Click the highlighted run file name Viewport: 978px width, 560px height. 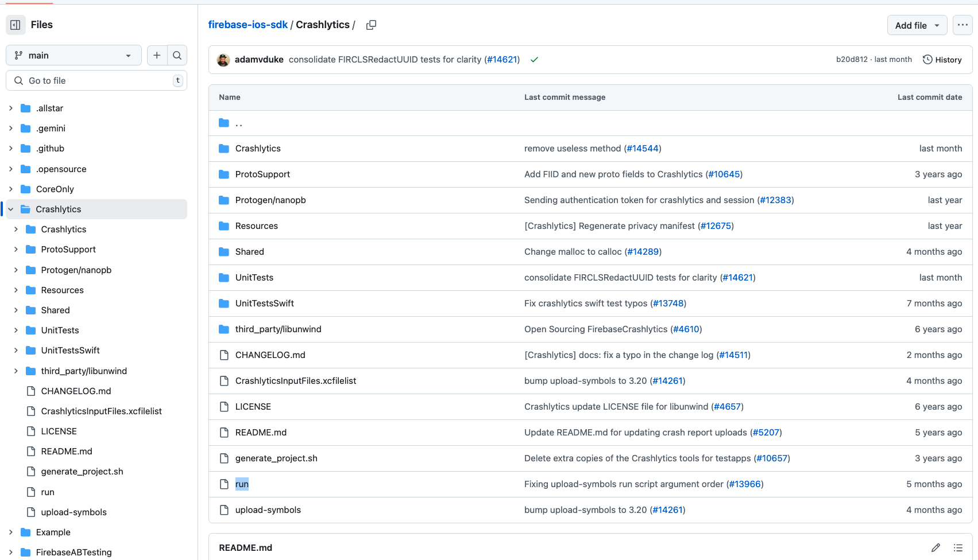[x=242, y=484]
